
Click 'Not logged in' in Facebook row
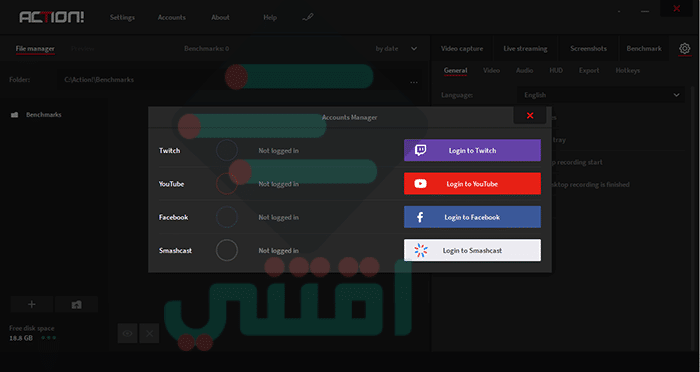coord(279,217)
